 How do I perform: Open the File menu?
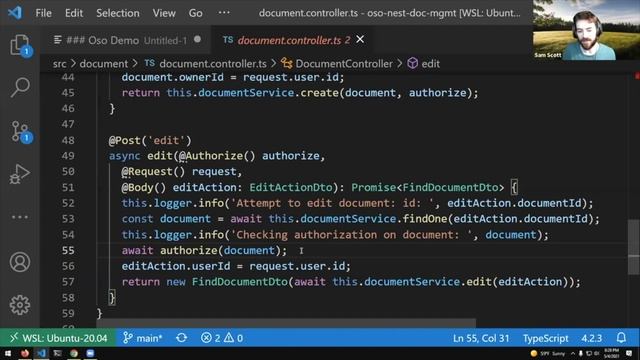pos(43,13)
